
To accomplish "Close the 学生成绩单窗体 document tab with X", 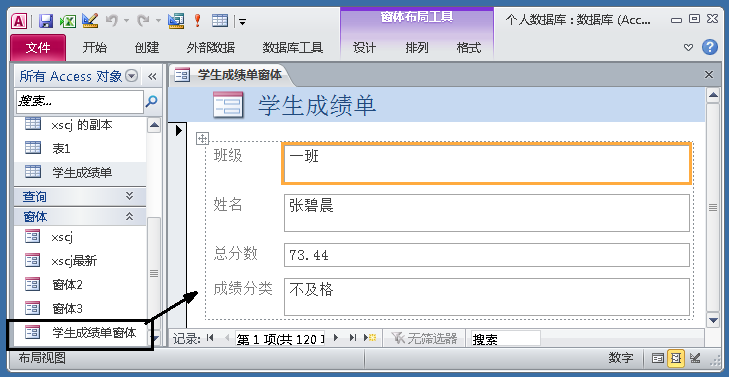I will (x=709, y=74).
